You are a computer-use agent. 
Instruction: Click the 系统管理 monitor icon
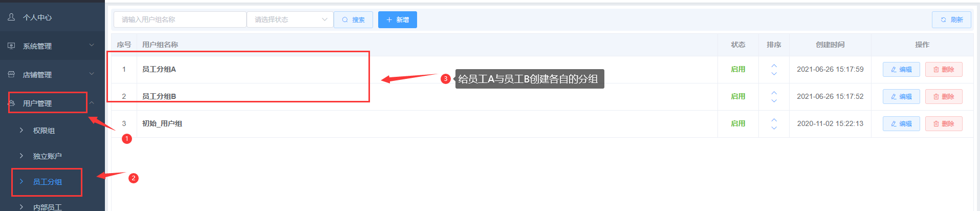11,46
